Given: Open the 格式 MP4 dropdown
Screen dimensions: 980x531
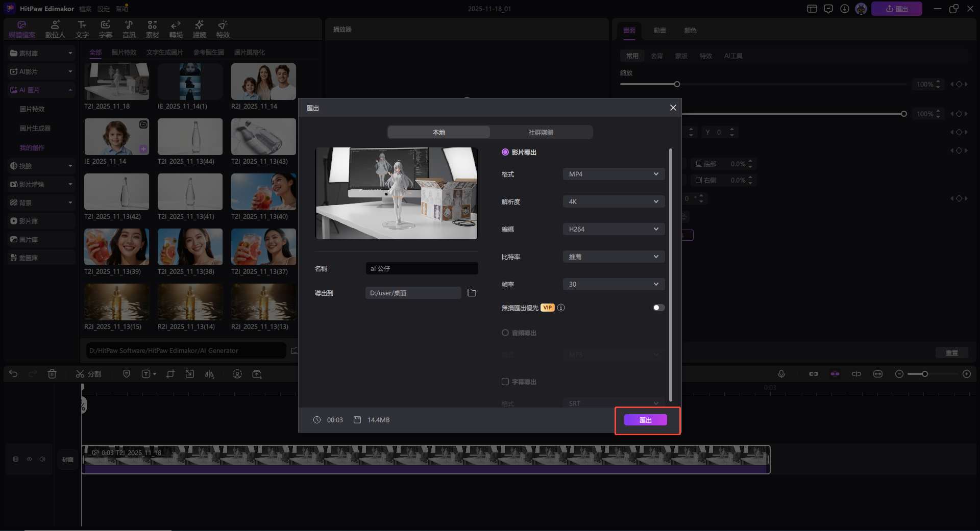Looking at the screenshot, I should 613,174.
